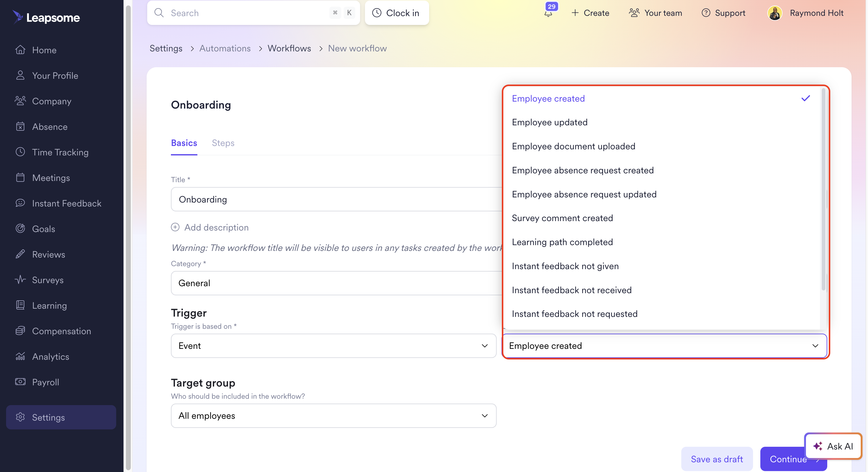Screen dimensions: 868x472
Task: Click Raymond Holt's profile avatar
Action: (x=774, y=13)
